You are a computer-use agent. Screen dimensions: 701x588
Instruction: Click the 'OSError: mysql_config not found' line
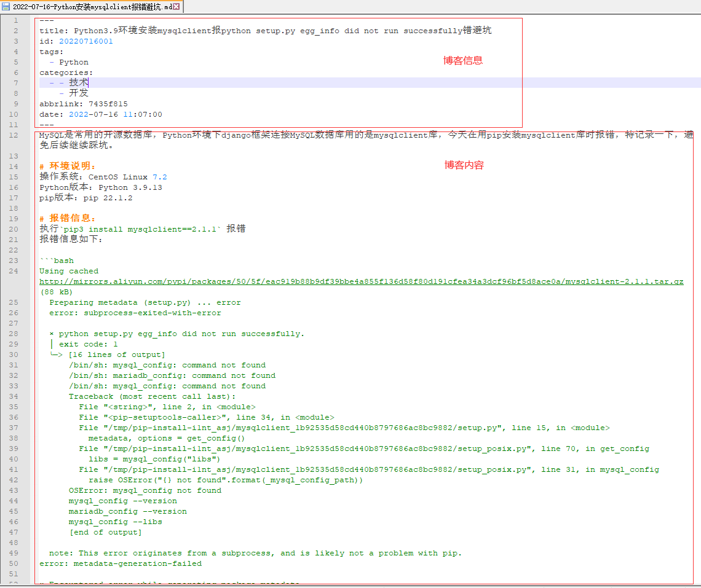pyautogui.click(x=145, y=490)
